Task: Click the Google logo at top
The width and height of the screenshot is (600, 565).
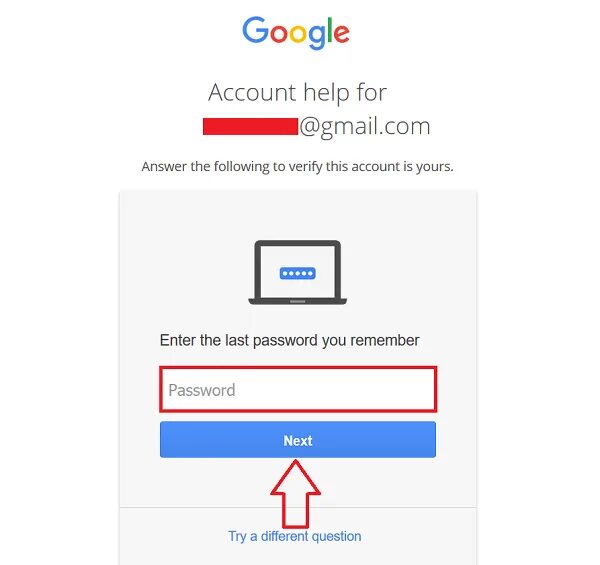Action: 296,33
